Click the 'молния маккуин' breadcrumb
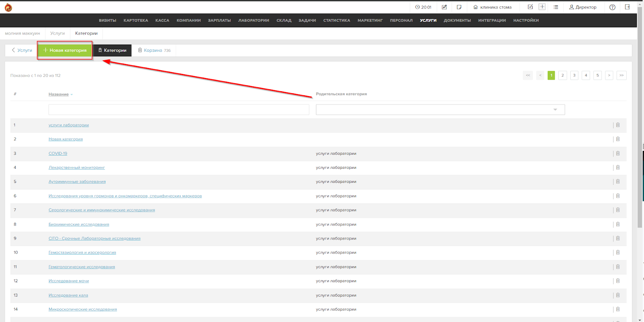644x322 pixels. pos(23,33)
